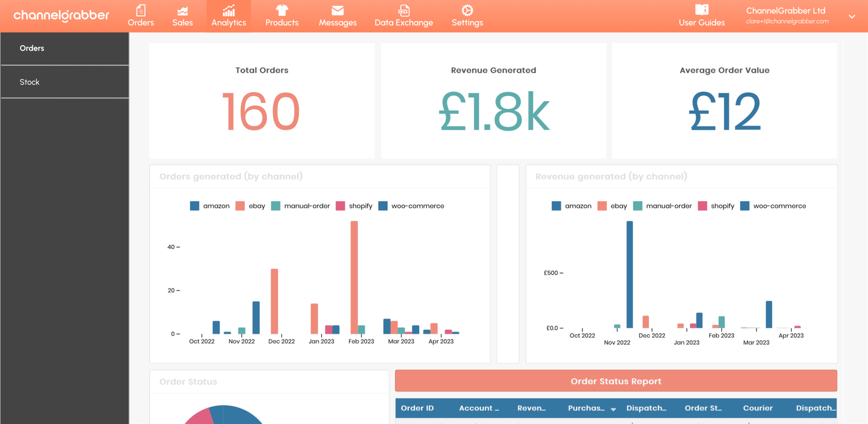Click the Order St... column header

point(703,408)
